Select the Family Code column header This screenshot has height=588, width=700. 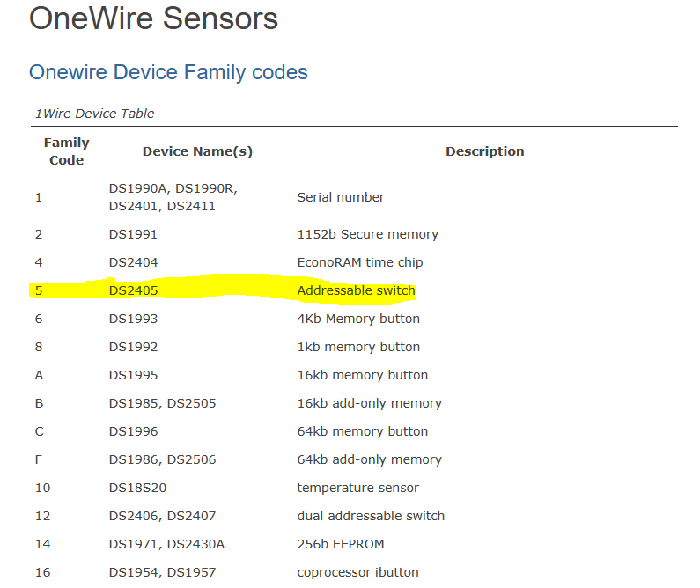(67, 151)
